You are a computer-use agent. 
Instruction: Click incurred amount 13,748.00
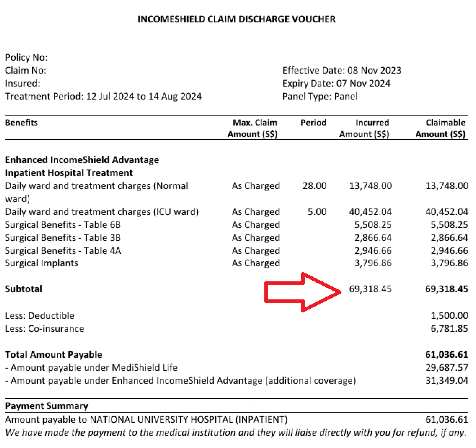370,186
